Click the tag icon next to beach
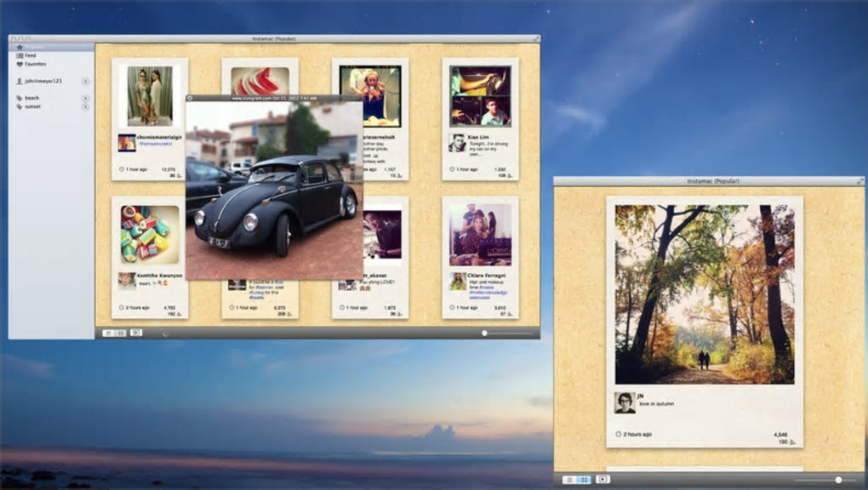868x490 pixels. tap(20, 98)
